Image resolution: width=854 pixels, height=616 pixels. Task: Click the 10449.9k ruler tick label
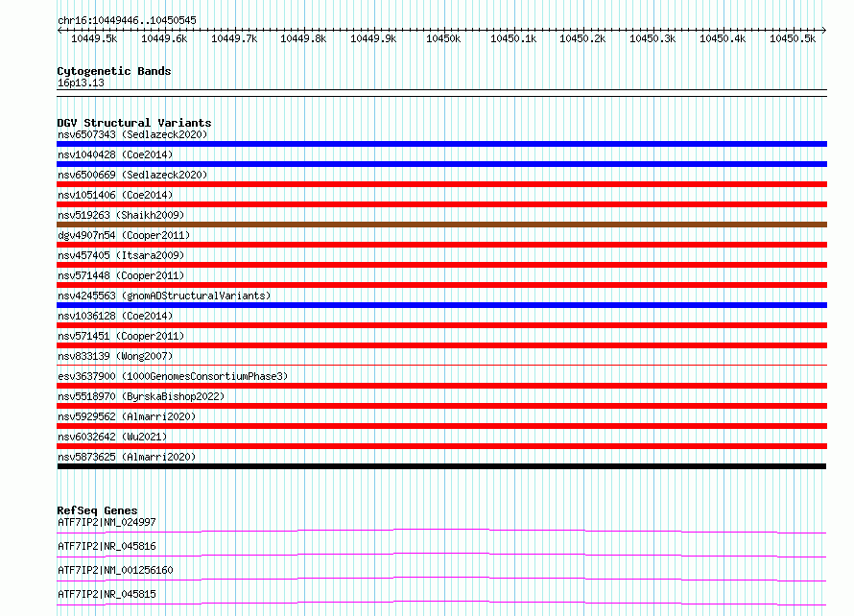pyautogui.click(x=373, y=38)
